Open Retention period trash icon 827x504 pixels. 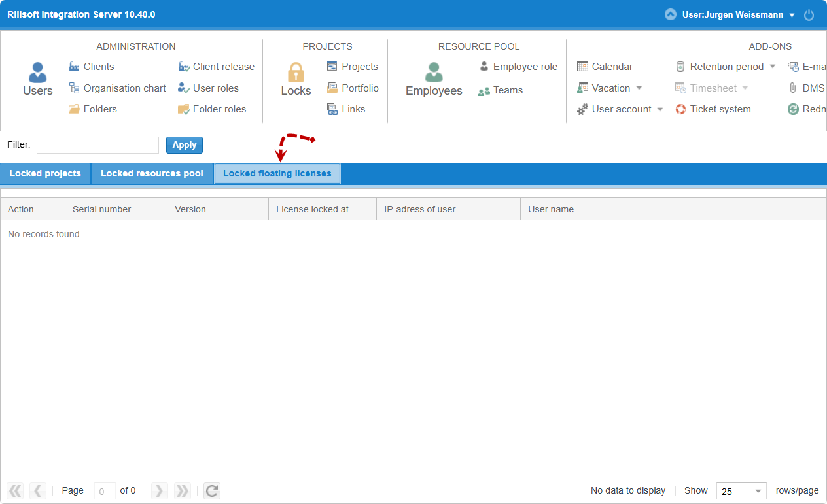tap(680, 67)
